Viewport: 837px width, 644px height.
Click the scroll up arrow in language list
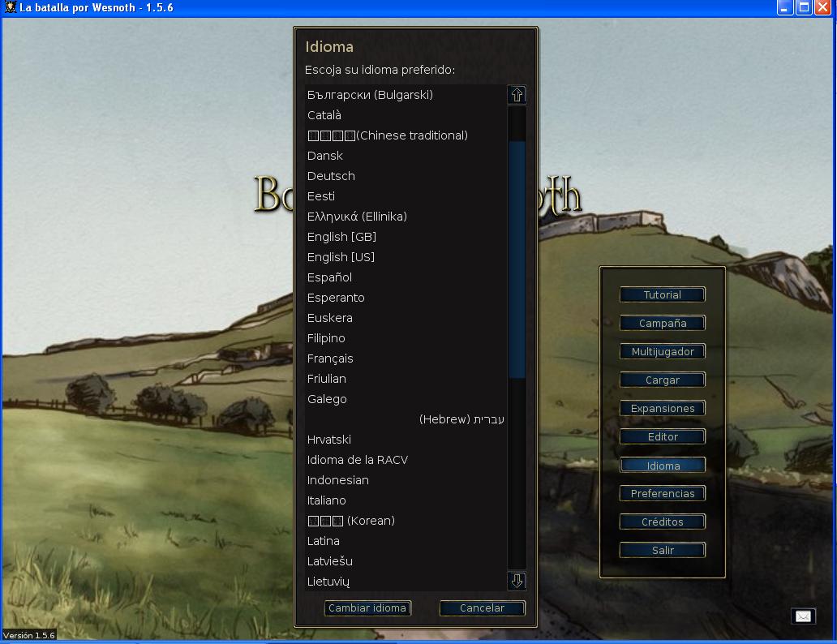pyautogui.click(x=517, y=95)
